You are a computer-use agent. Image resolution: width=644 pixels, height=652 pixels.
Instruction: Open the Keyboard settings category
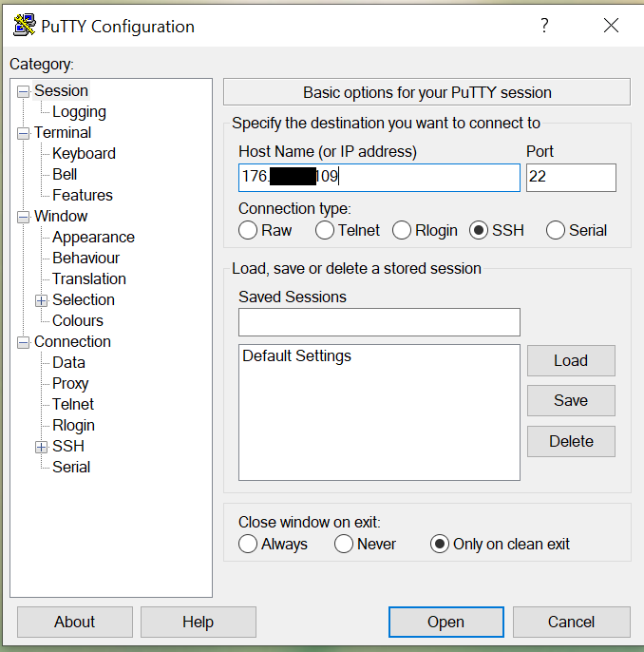[x=84, y=153]
